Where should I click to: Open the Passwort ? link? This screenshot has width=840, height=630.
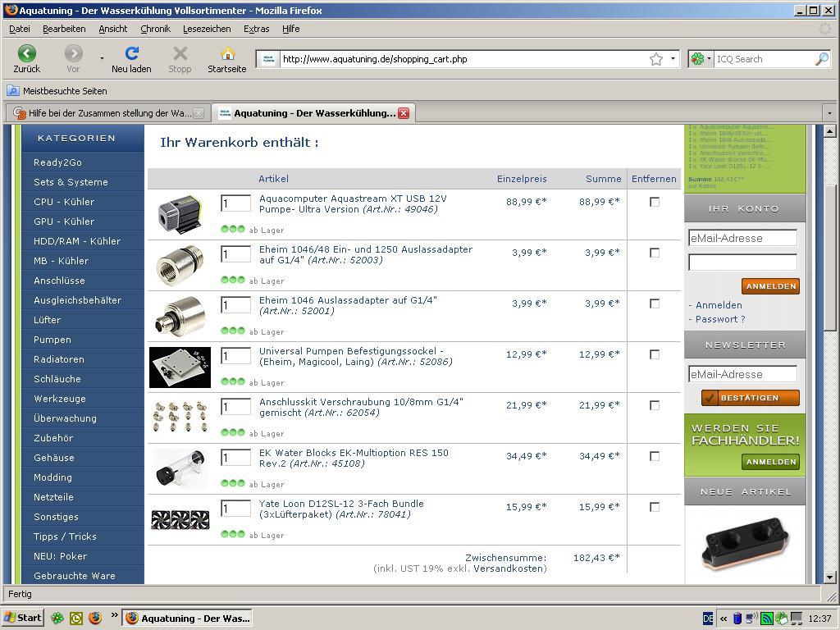(x=720, y=319)
